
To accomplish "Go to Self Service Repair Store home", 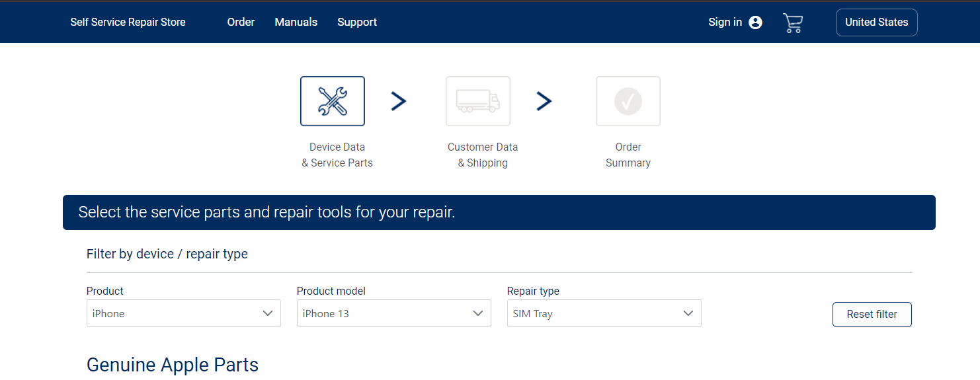I will tap(128, 22).
